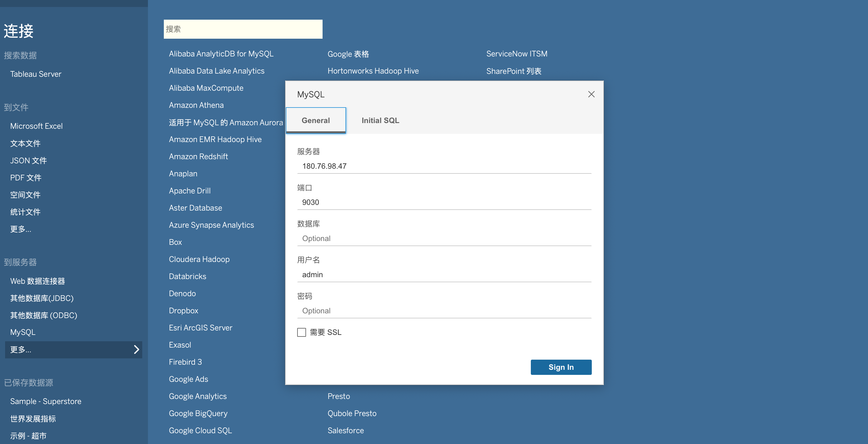Screen dimensions: 868x444
Task: Choose Aster Database connector
Action: [196, 208]
